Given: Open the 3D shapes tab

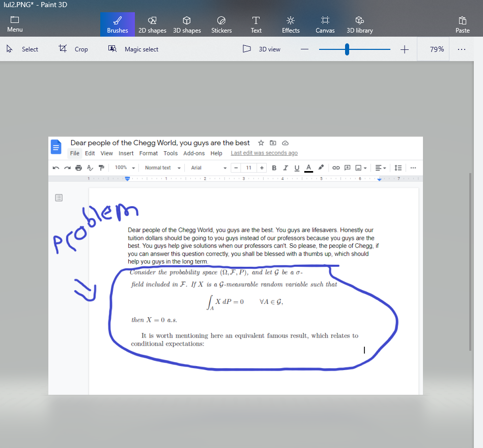Looking at the screenshot, I should point(187,24).
